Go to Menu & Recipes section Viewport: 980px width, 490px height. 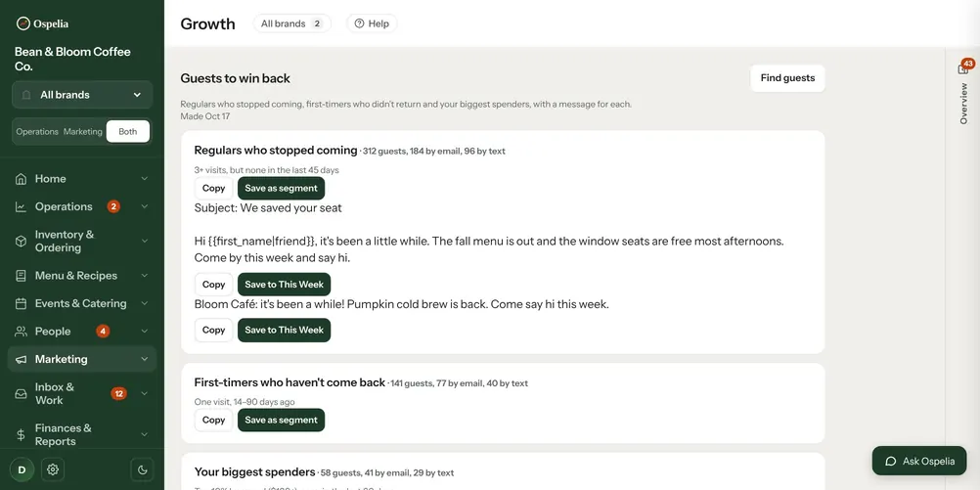point(82,276)
